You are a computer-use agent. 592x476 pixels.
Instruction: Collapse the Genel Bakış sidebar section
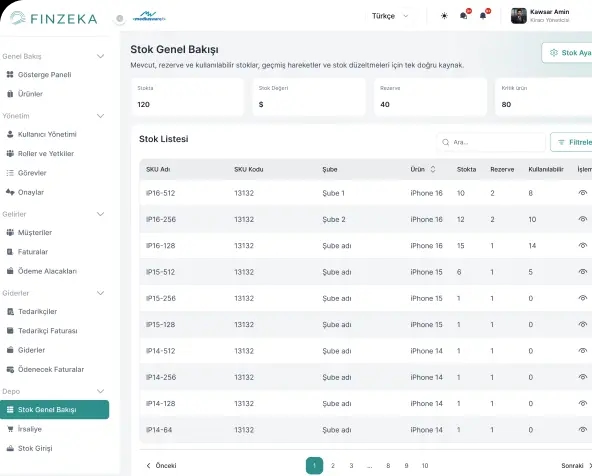[x=100, y=56]
